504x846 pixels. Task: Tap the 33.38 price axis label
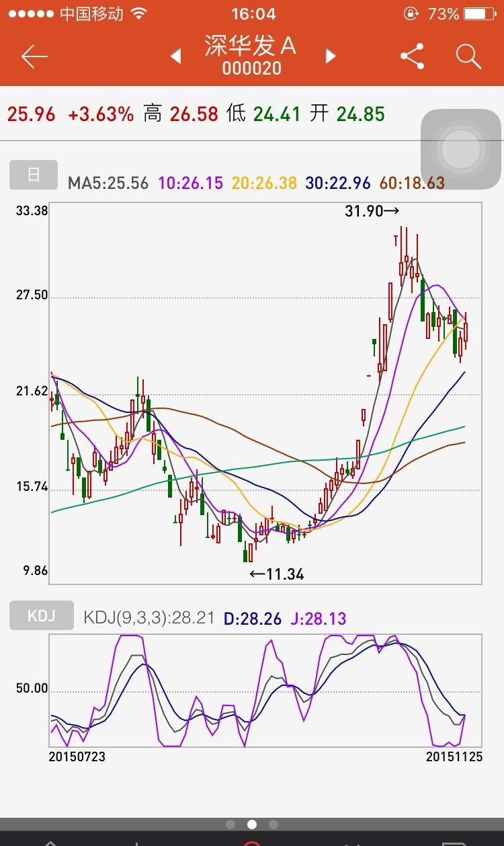coord(32,211)
